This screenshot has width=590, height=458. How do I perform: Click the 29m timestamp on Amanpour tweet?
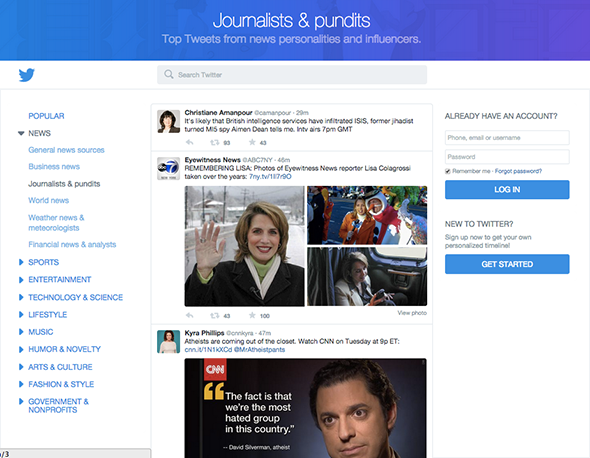click(x=302, y=113)
